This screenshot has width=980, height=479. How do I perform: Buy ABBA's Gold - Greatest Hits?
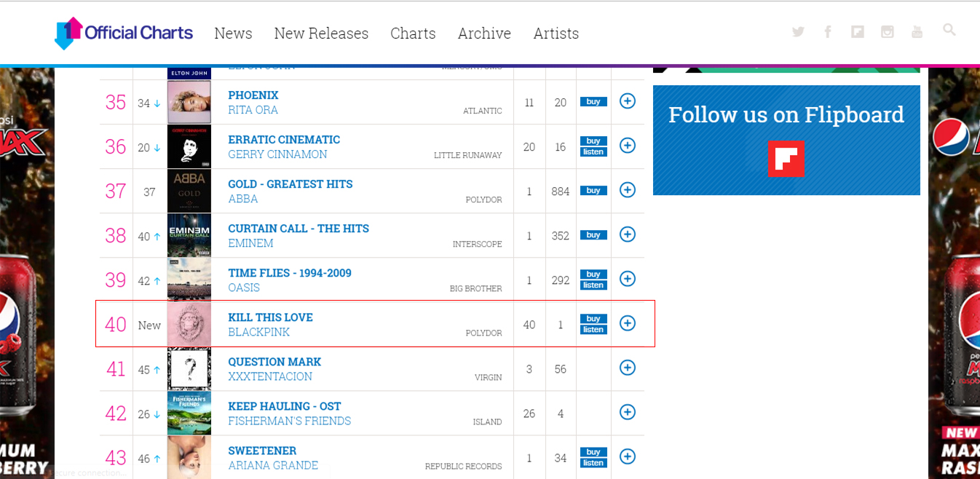(x=593, y=191)
